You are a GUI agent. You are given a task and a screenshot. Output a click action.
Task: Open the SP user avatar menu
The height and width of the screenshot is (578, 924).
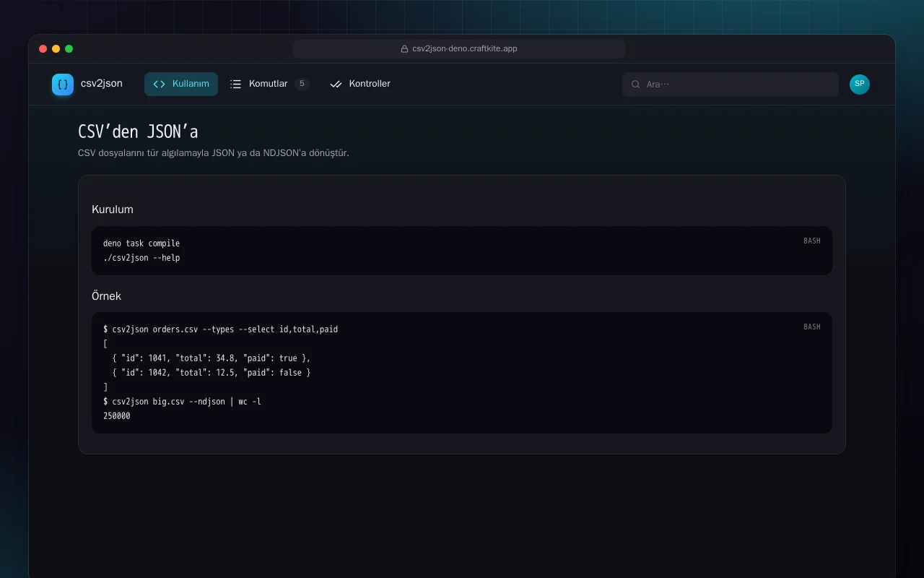[860, 84]
